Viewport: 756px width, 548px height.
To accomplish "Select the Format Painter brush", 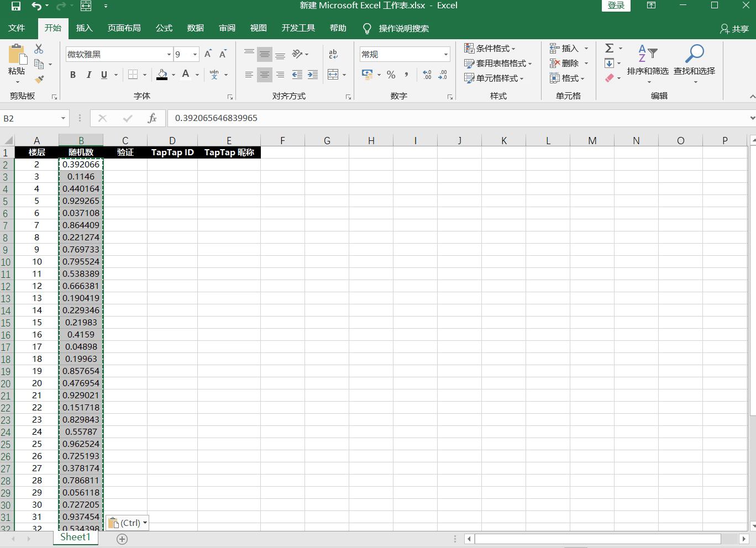I will pyautogui.click(x=39, y=80).
